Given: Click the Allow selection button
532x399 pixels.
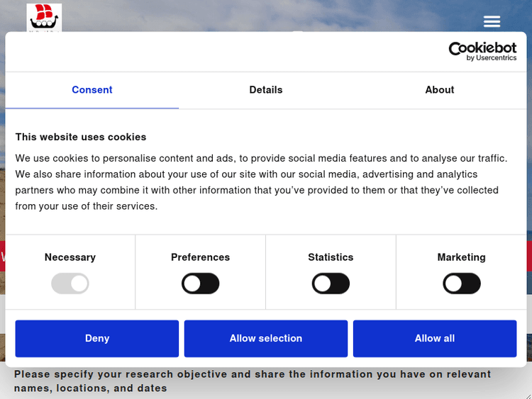Looking at the screenshot, I should tap(266, 339).
